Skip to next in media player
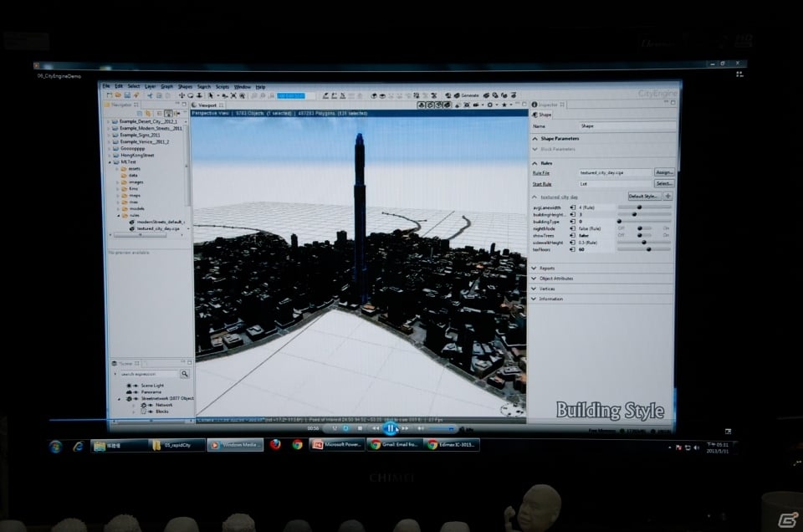 pyautogui.click(x=405, y=428)
